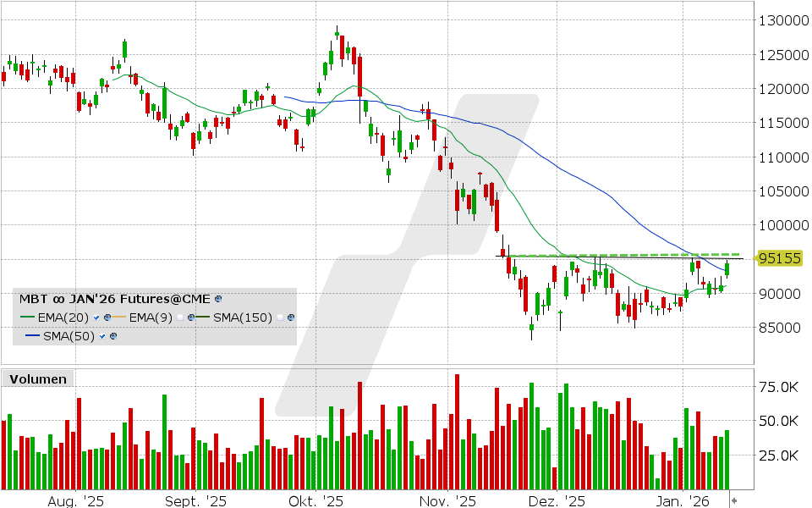
Task: Open the SMA(50) settings icon
Action: (112, 336)
